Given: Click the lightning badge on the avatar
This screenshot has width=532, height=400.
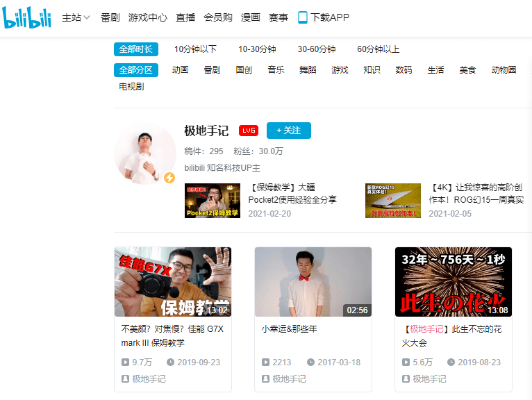Looking at the screenshot, I should pyautogui.click(x=169, y=178).
